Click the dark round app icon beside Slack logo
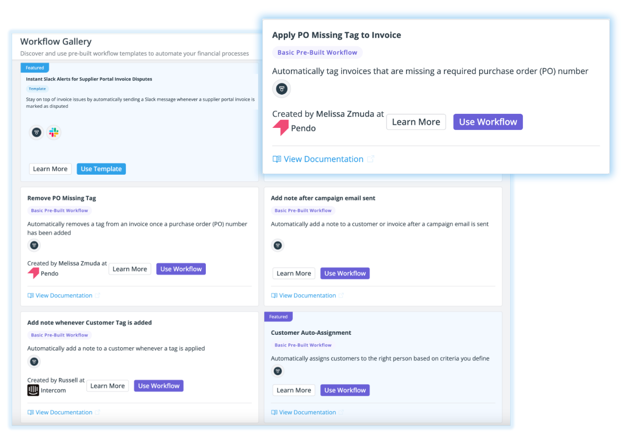This screenshot has width=624, height=440. [37, 132]
